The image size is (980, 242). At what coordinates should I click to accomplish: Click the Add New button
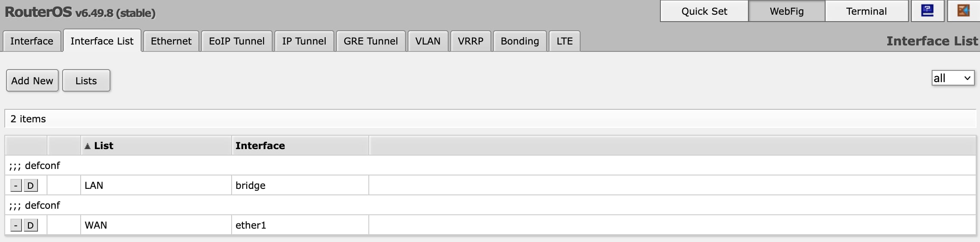point(32,81)
